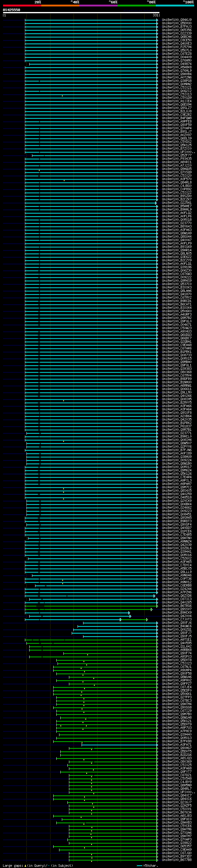
Task: Select label UniRef100_A9PH02
Action: pyautogui.click(x=177, y=680)
